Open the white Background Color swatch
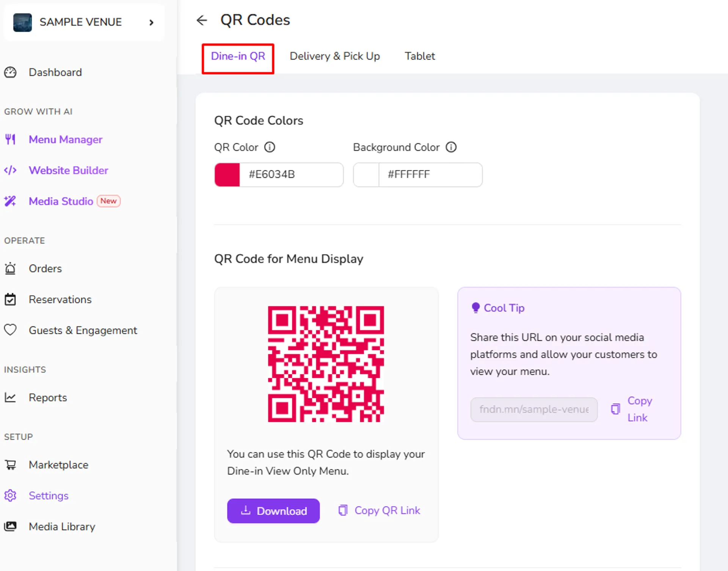 [366, 175]
